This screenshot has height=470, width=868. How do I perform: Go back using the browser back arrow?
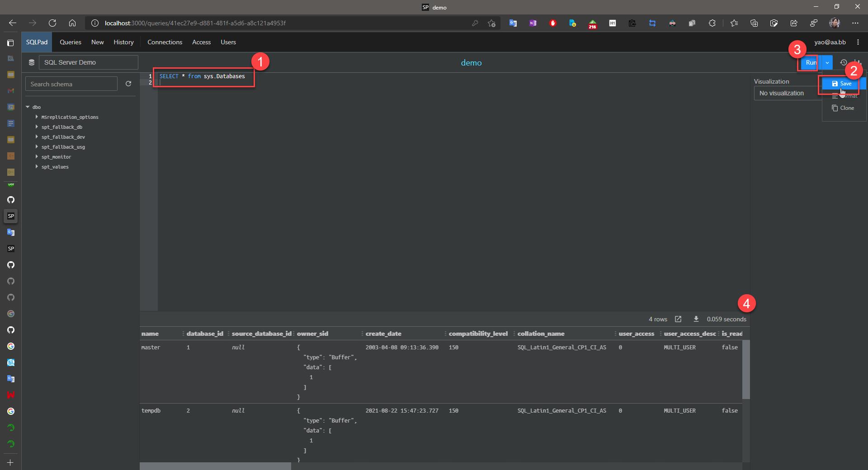click(x=13, y=23)
